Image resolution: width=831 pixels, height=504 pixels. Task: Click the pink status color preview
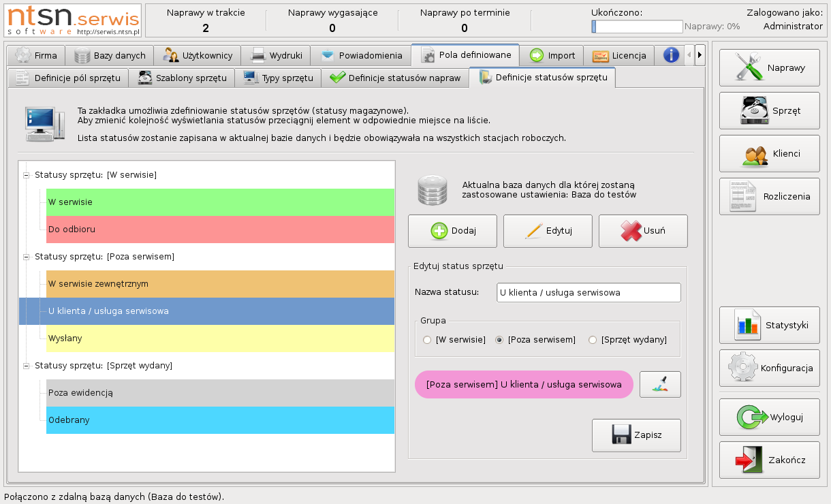point(523,385)
